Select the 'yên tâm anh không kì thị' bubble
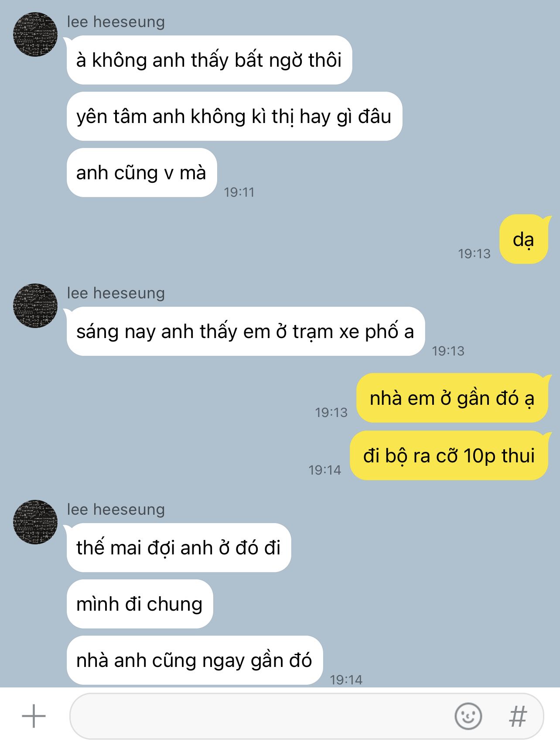The height and width of the screenshot is (752, 560). pos(234,116)
